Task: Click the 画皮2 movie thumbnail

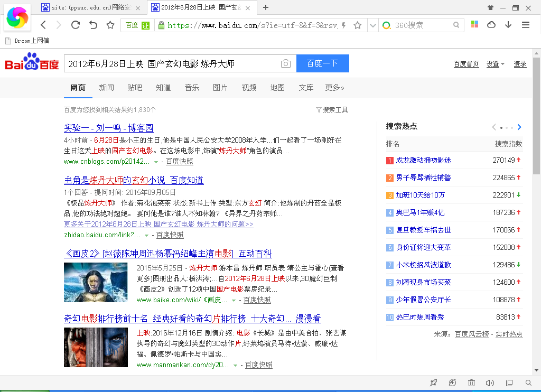Action: tap(96, 282)
